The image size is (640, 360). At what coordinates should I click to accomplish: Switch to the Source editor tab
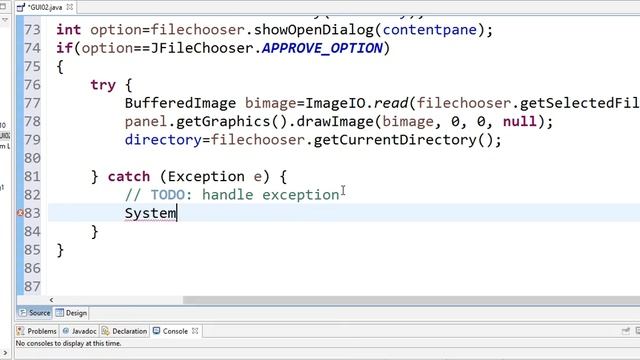(x=35, y=313)
